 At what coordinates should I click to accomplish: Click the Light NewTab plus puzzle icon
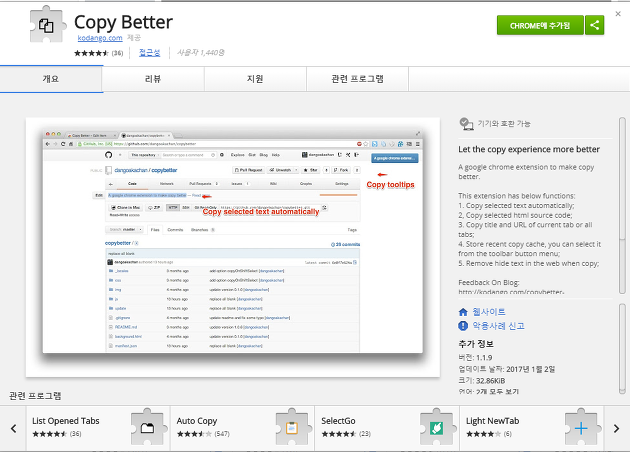tap(581, 427)
